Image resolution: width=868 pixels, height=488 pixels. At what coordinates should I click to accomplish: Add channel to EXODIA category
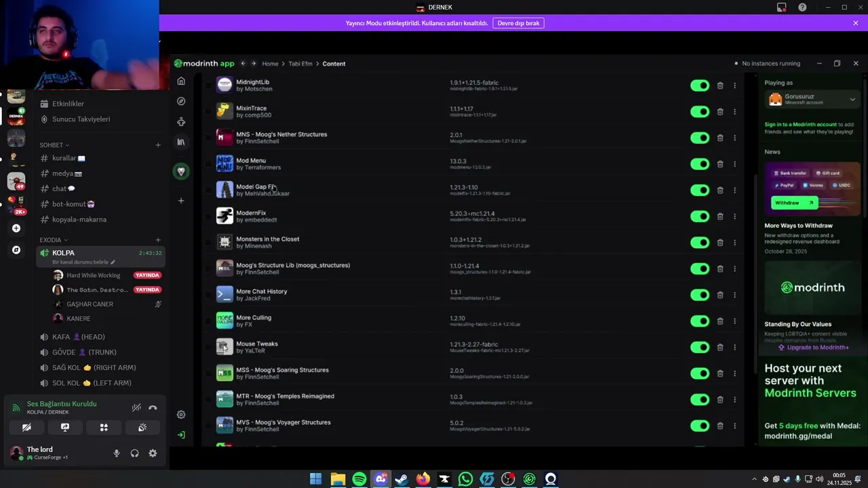[x=158, y=240]
